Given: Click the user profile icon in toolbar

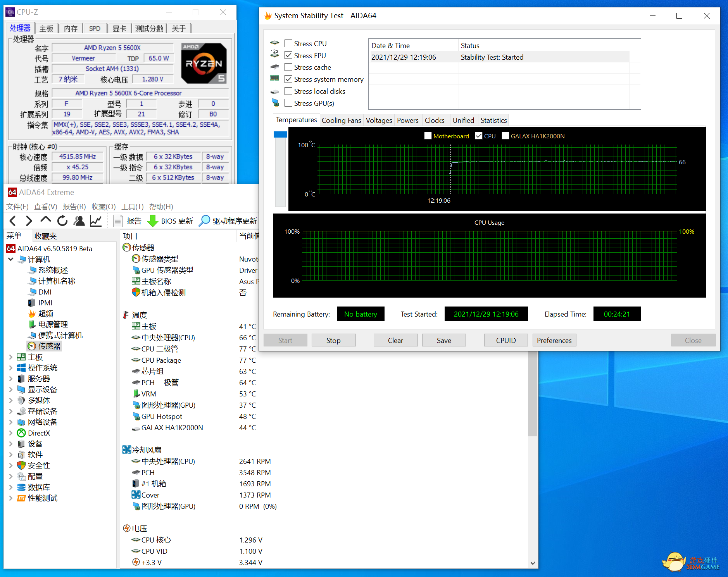Looking at the screenshot, I should (x=79, y=221).
